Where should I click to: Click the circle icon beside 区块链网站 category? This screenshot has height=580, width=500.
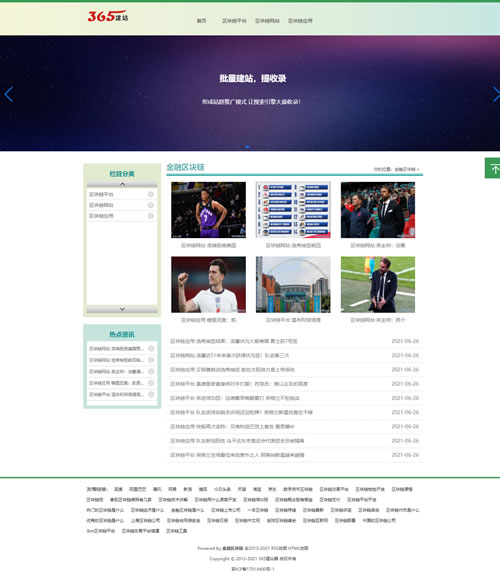[151, 205]
